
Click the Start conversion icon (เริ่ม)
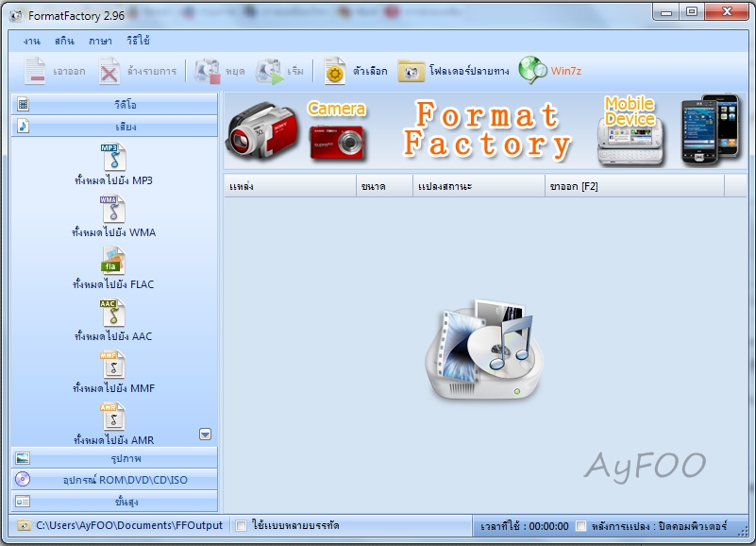269,71
